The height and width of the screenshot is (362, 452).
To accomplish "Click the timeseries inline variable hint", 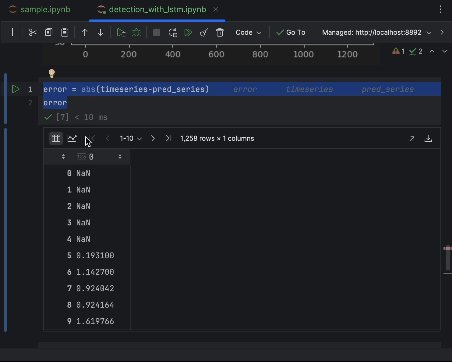I will tap(309, 89).
